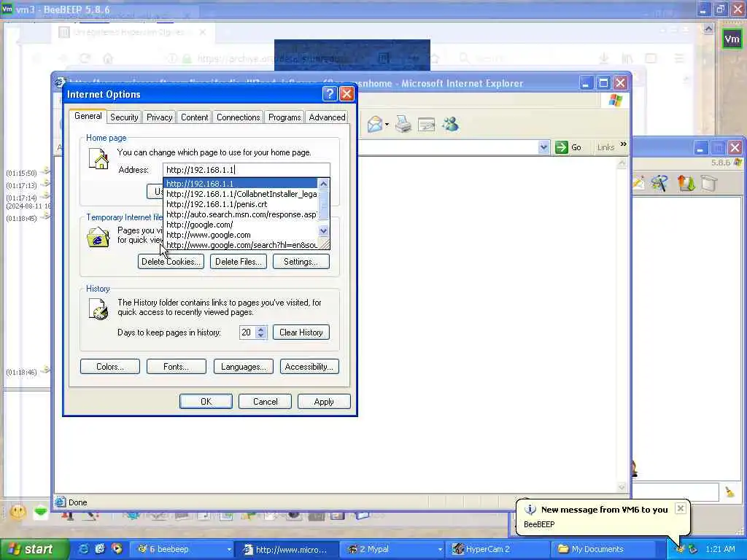Click the autocomplete list scroll up arrow
The width and height of the screenshot is (747, 560).
tap(323, 184)
